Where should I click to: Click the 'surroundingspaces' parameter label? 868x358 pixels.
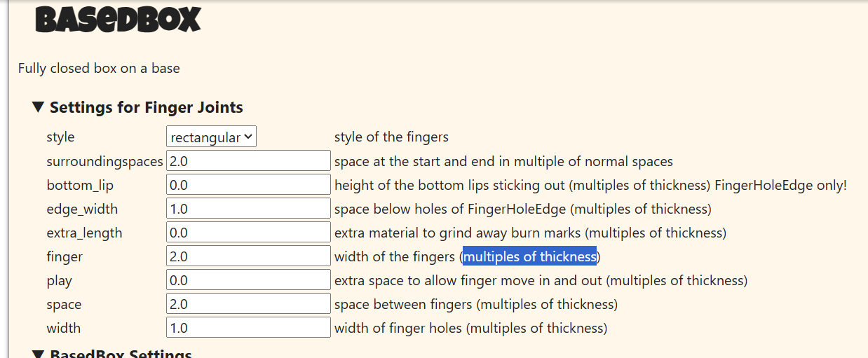click(x=104, y=161)
